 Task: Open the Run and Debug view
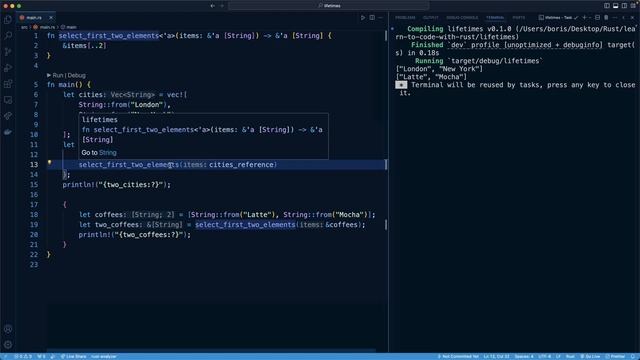click(8, 68)
